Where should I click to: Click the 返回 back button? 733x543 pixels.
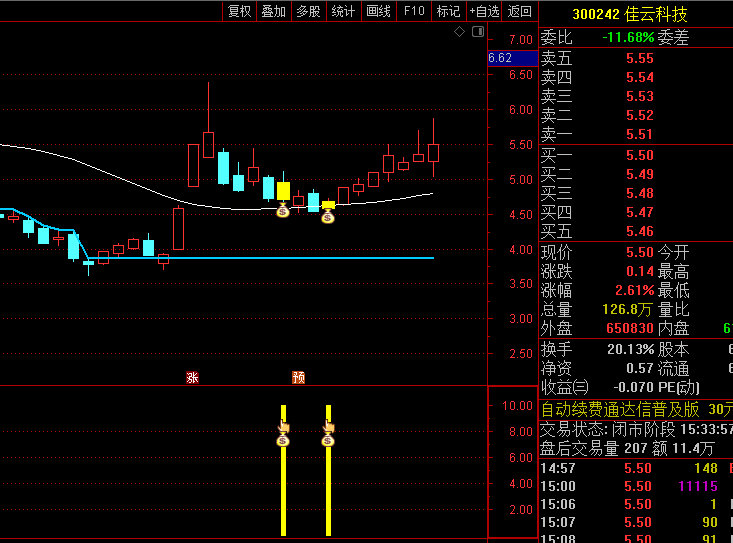coord(519,11)
